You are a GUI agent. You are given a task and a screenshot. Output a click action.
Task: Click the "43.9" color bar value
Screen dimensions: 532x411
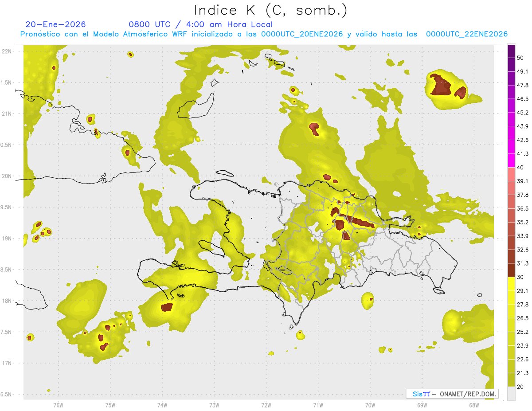pyautogui.click(x=523, y=127)
